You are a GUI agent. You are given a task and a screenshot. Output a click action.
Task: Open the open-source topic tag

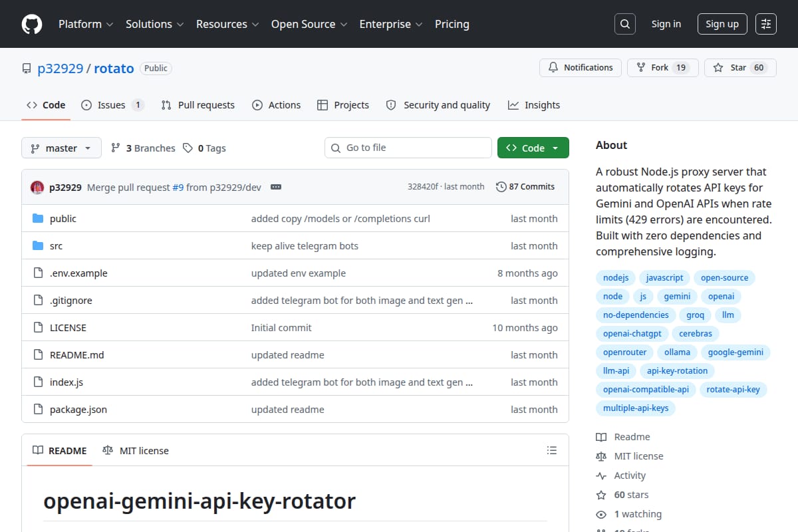(724, 278)
